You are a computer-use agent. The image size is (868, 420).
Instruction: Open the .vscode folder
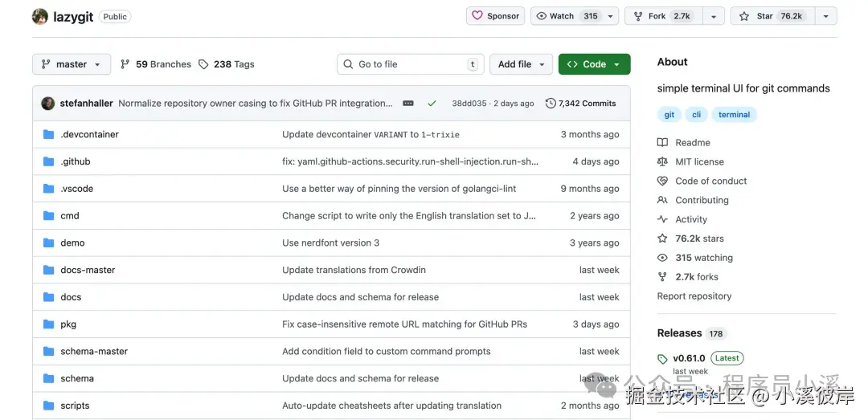click(x=77, y=189)
